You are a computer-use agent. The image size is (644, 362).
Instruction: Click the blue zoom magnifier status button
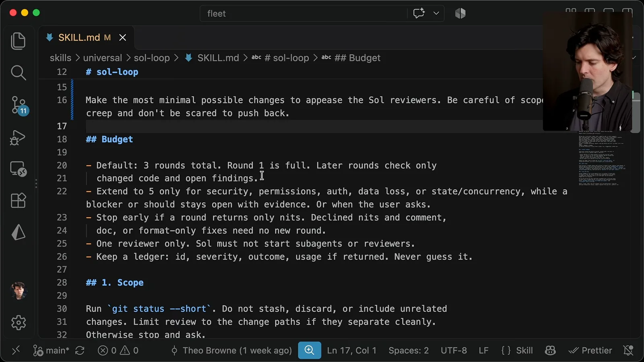click(x=310, y=350)
